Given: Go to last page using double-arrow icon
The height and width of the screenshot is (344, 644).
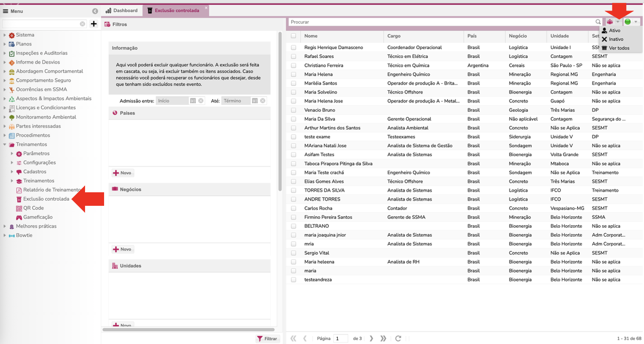Looking at the screenshot, I should pos(383,339).
